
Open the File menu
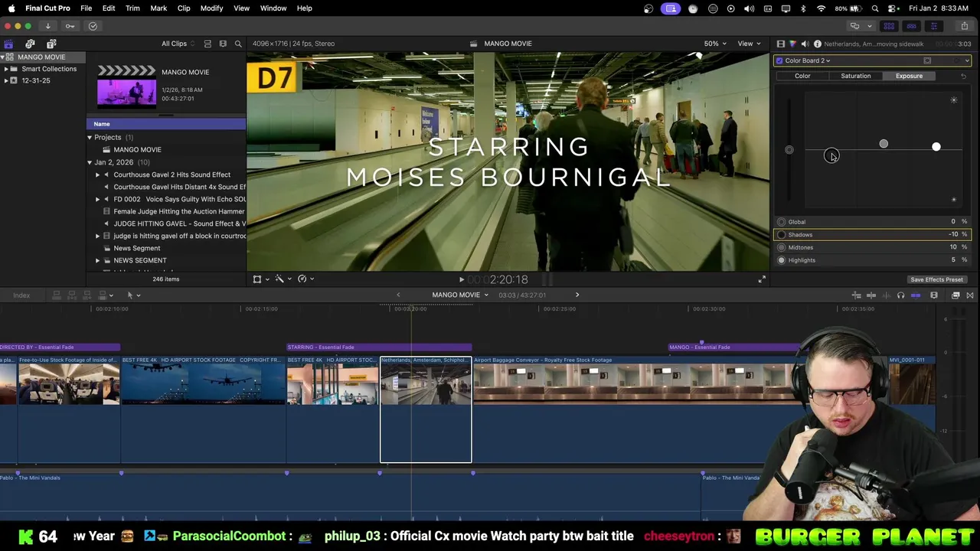[86, 8]
